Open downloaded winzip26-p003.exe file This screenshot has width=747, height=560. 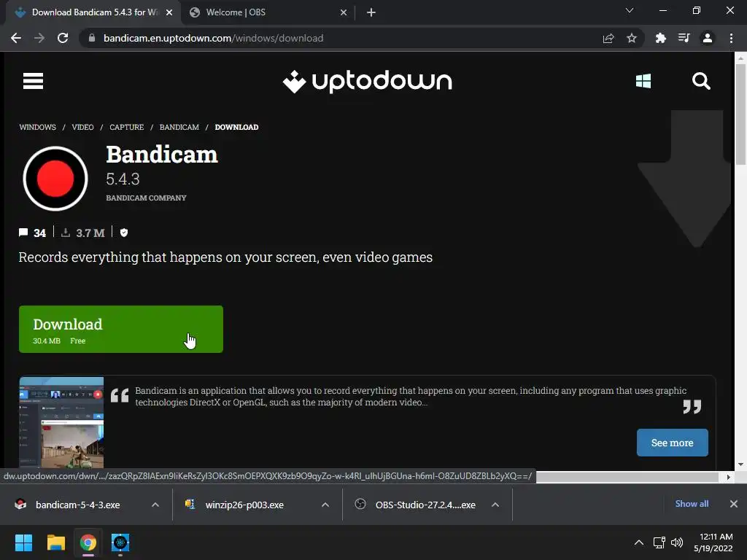244,505
